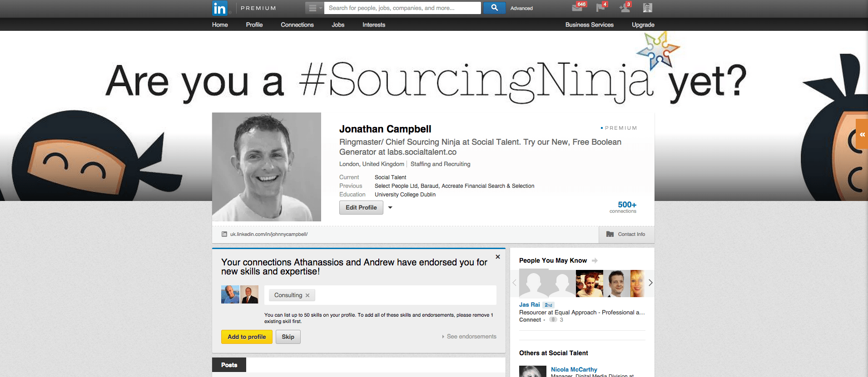Open the account profile avatar menu
The width and height of the screenshot is (868, 377).
point(648,8)
